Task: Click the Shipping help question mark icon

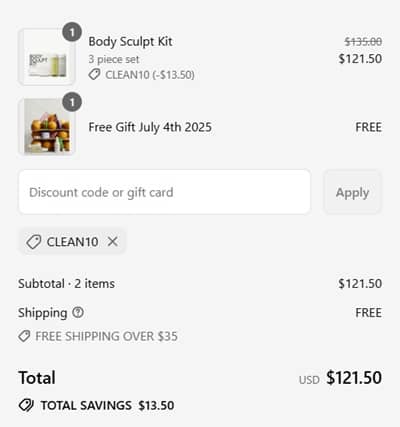Action: [x=78, y=312]
